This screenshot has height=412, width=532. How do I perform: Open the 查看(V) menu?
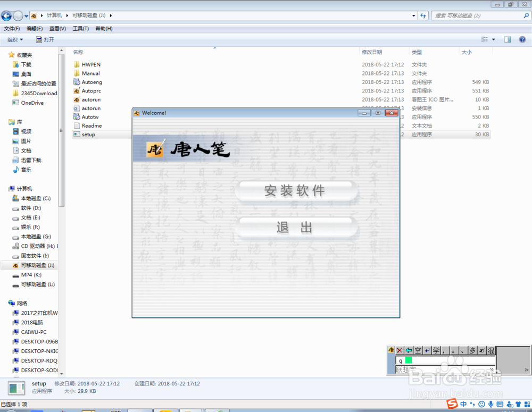click(57, 29)
